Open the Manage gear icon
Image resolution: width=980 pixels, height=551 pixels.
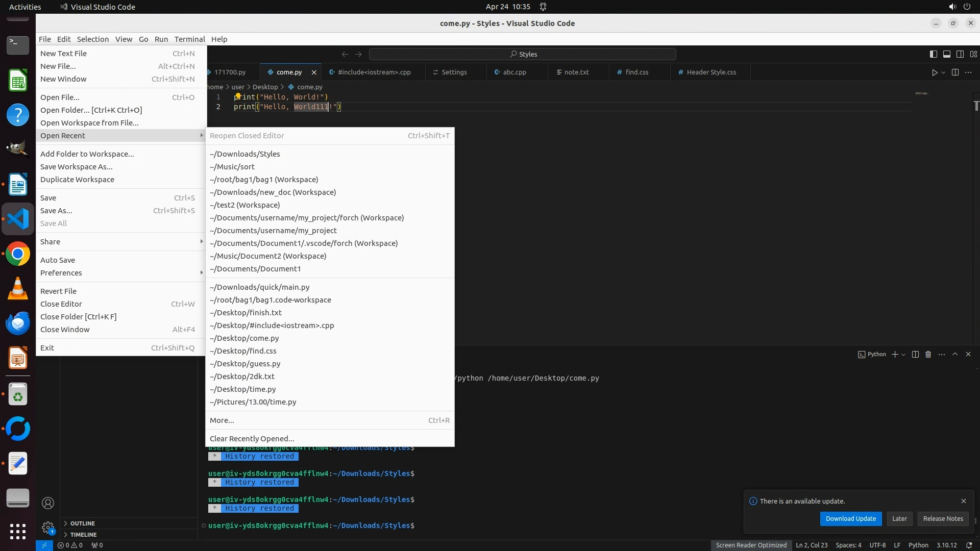pos(48,528)
